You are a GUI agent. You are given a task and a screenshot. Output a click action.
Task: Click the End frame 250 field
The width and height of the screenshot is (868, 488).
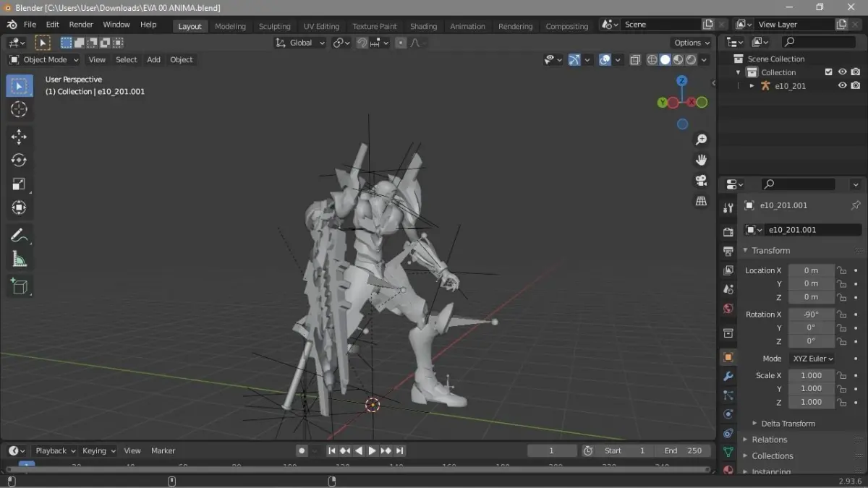pyautogui.click(x=683, y=450)
